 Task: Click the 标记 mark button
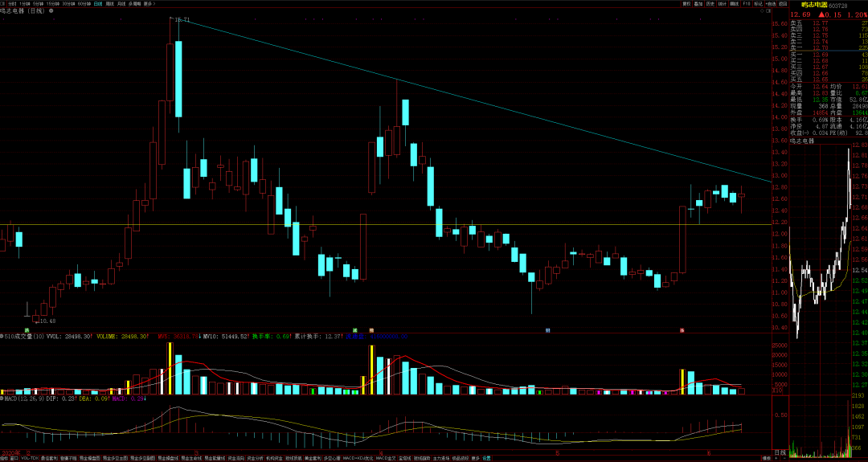tap(759, 4)
